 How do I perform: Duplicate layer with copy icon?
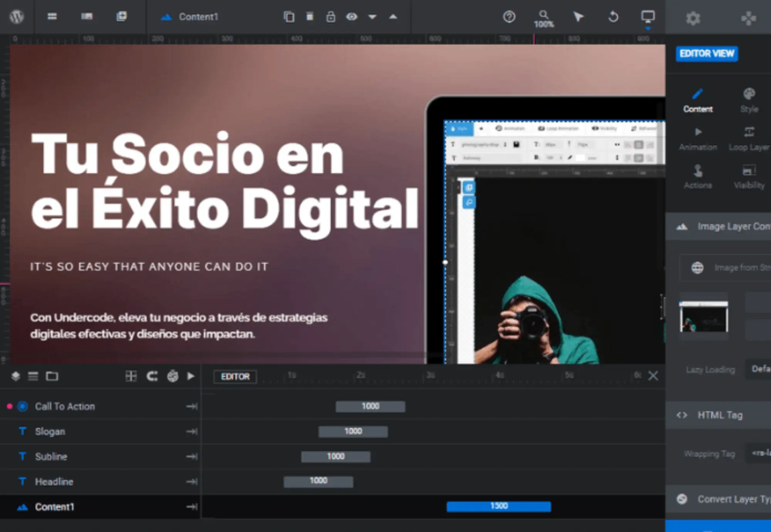point(289,17)
